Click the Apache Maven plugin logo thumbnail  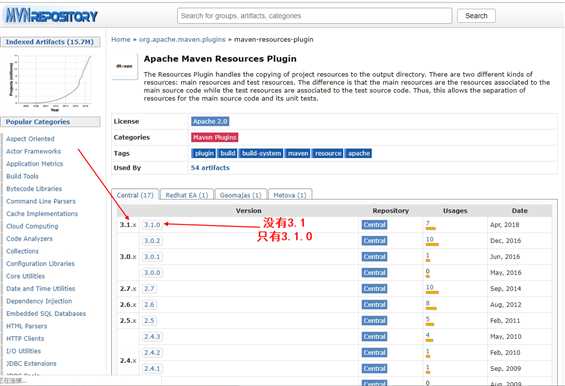(125, 66)
